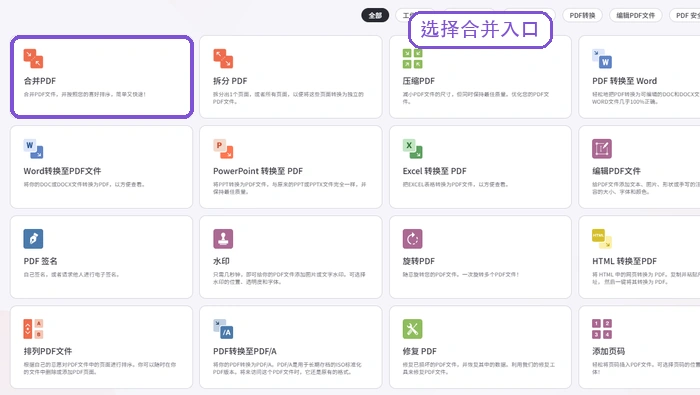Open the 添加页码 title
Image resolution: width=700 pixels, height=395 pixels.
[608, 351]
